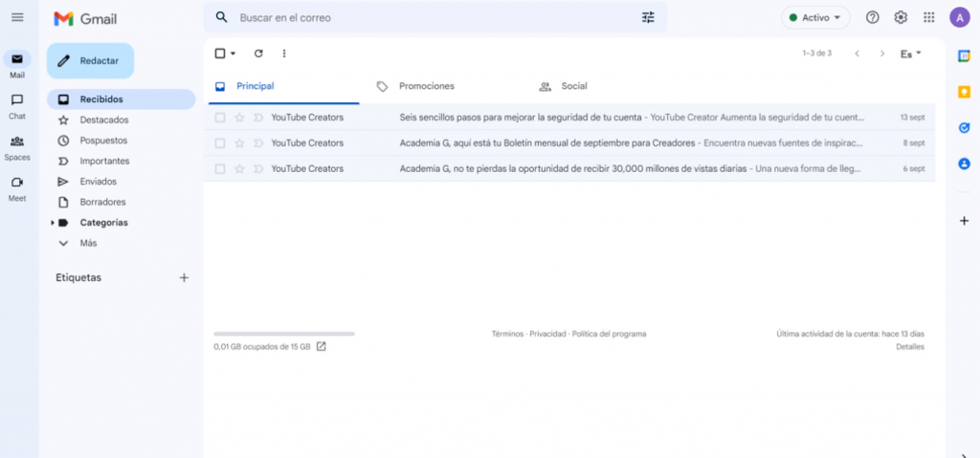Switch to the Social tab
The width and height of the screenshot is (980, 458).
point(573,86)
